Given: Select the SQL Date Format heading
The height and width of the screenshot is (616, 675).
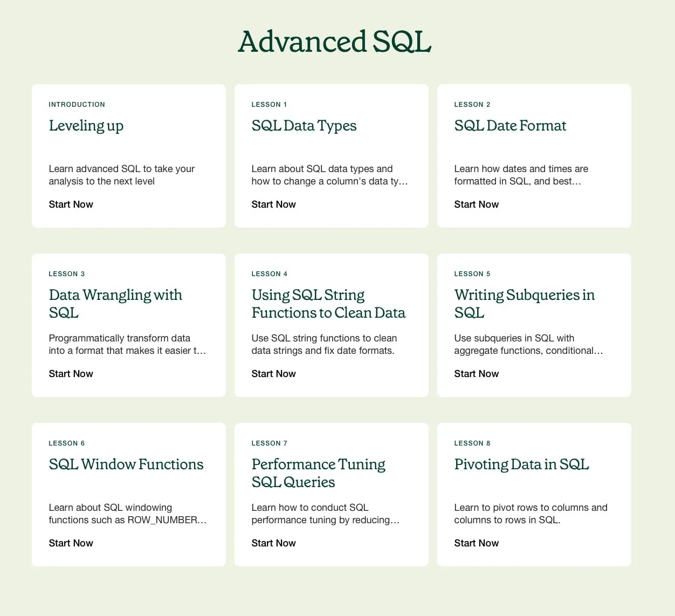Looking at the screenshot, I should pyautogui.click(x=510, y=126).
